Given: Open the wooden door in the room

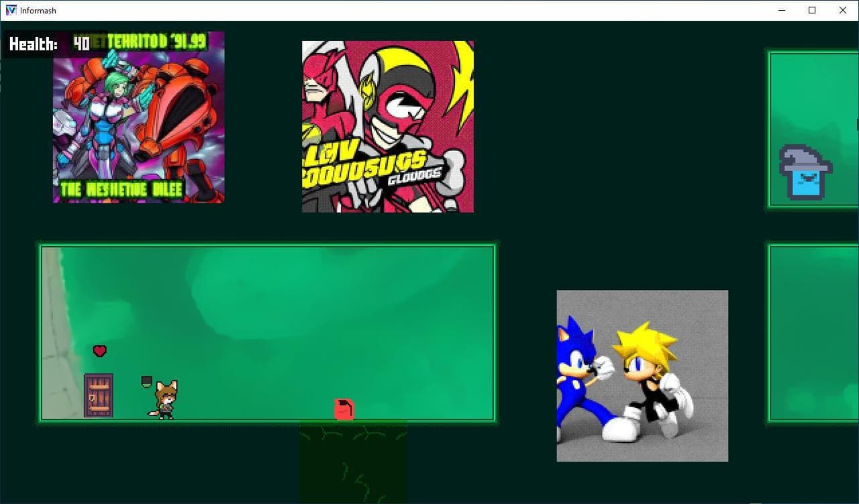Looking at the screenshot, I should tap(99, 396).
